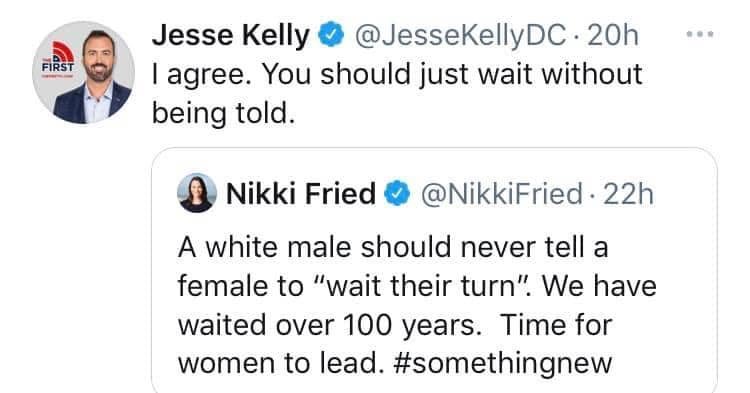
Task: Click the "being told." line of the tweet
Action: click(x=223, y=114)
